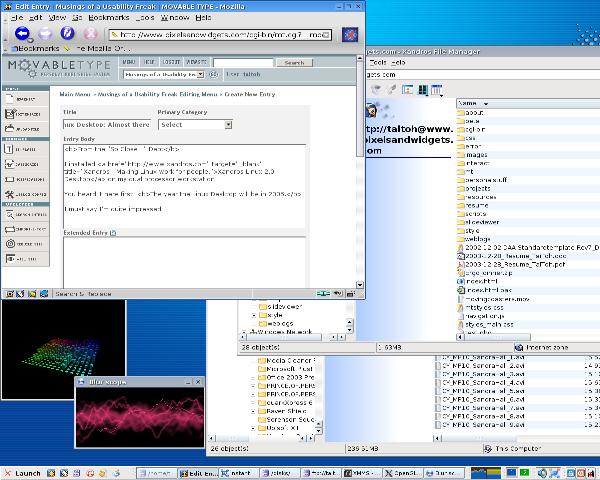Click inside the Entry Body text area
The height and width of the screenshot is (480, 600).
[x=184, y=186]
